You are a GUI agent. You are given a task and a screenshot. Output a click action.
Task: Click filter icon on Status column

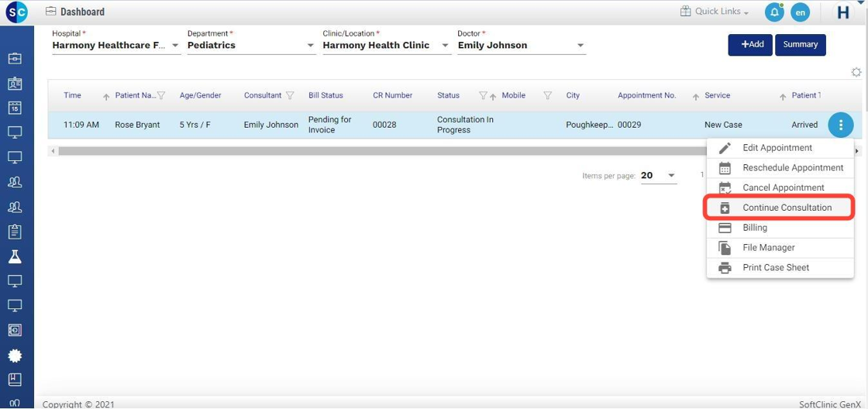pyautogui.click(x=483, y=95)
